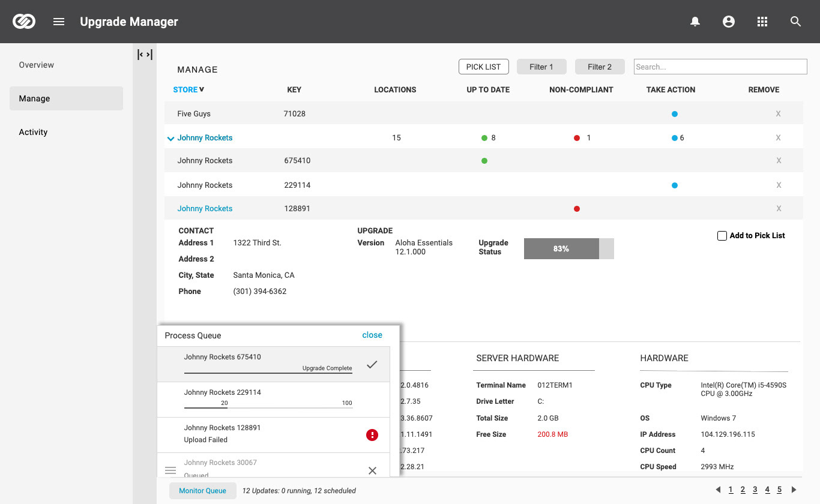This screenshot has height=504, width=820.
Task: Click the Upload Failed status text
Action: click(x=206, y=440)
